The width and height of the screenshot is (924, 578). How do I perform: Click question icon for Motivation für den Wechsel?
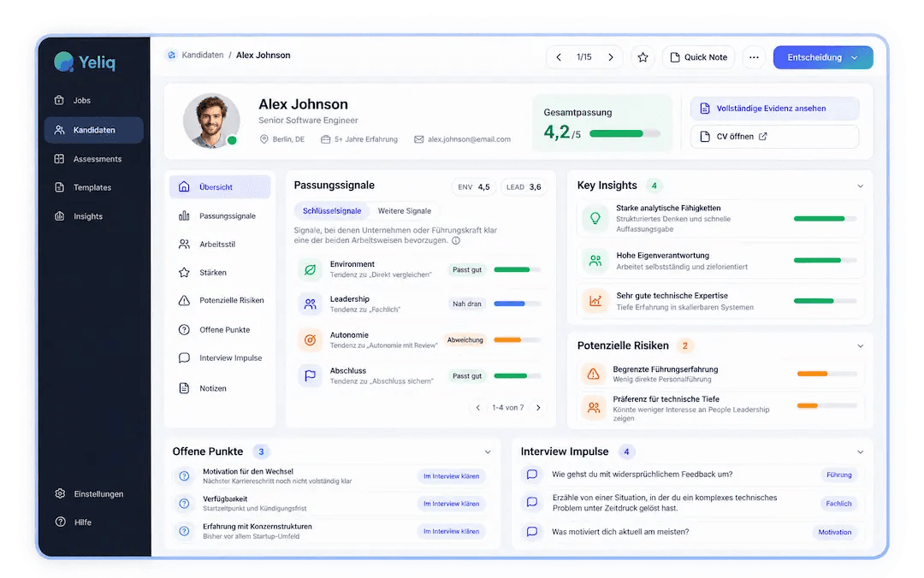point(184,476)
